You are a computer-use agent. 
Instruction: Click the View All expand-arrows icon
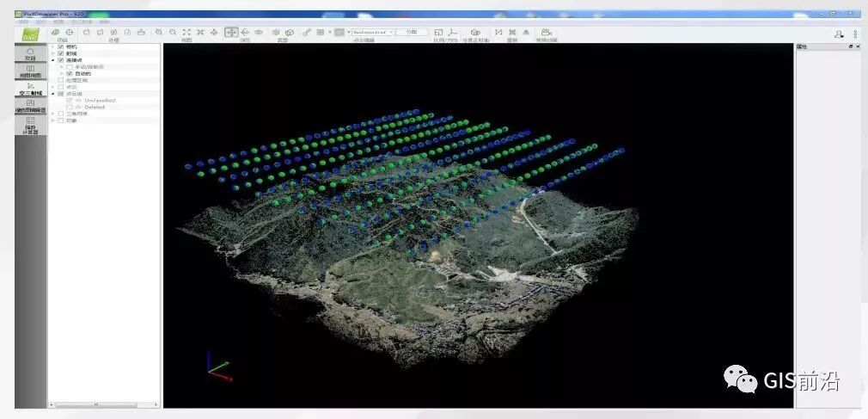[186, 33]
